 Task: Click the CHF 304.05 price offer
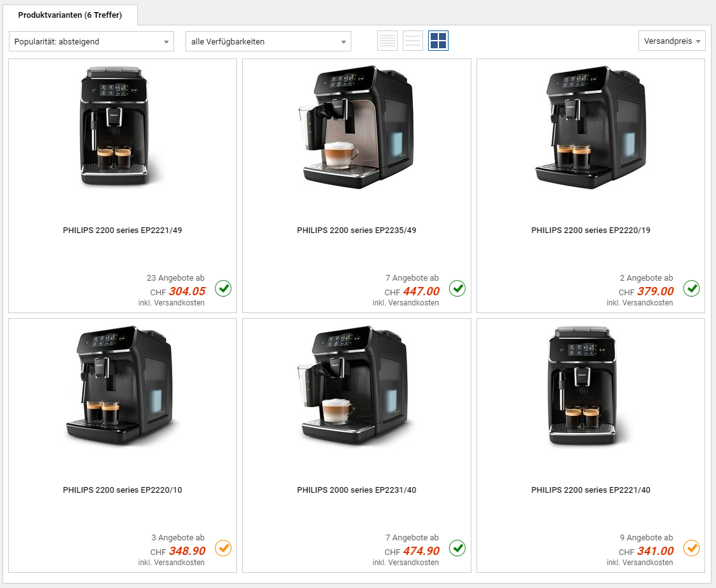[178, 291]
